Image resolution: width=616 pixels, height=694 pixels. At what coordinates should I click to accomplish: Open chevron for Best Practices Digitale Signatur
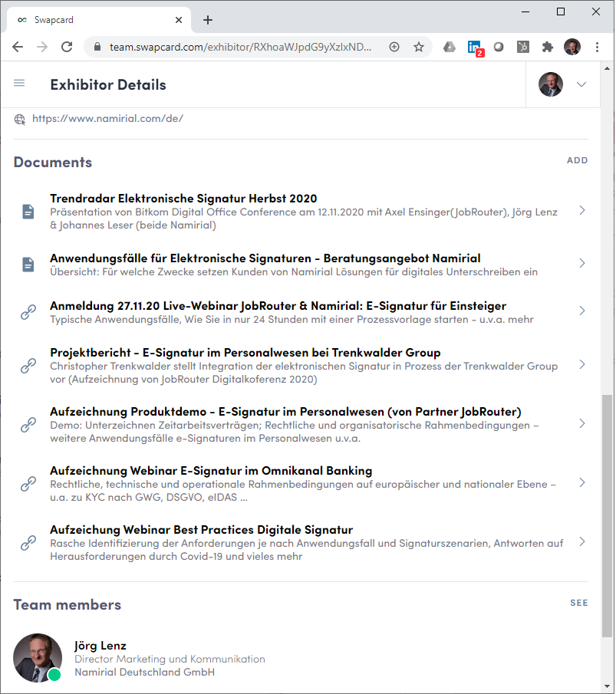582,541
